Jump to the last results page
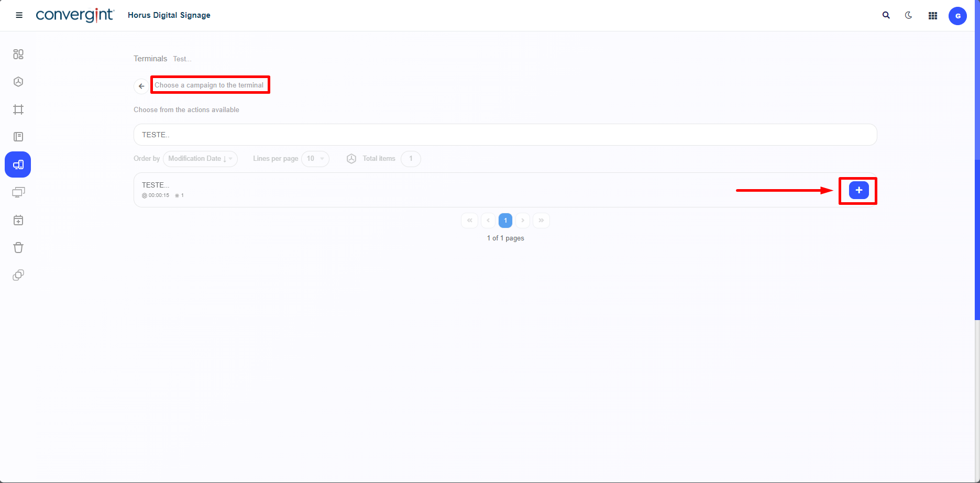Screen dimensions: 980x483 click(x=541, y=221)
